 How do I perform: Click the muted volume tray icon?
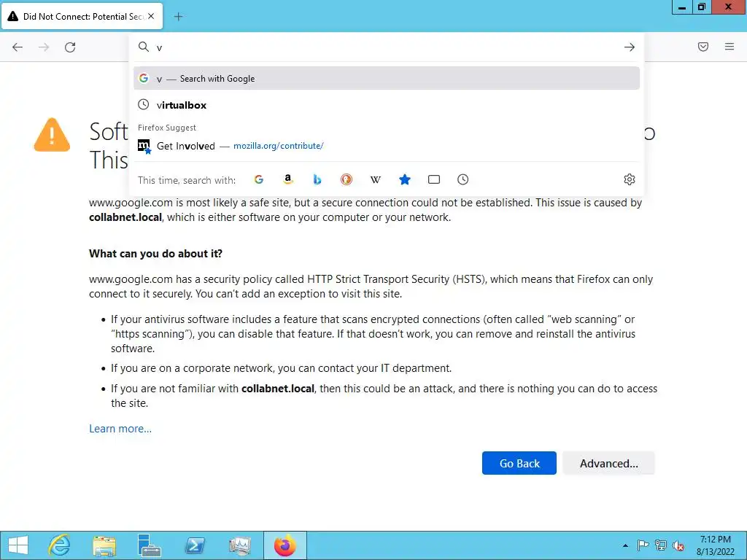pyautogui.click(x=678, y=545)
